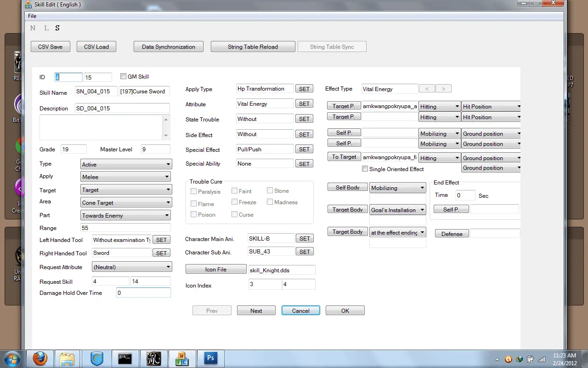Launch Firefox from the taskbar

pos(40,358)
